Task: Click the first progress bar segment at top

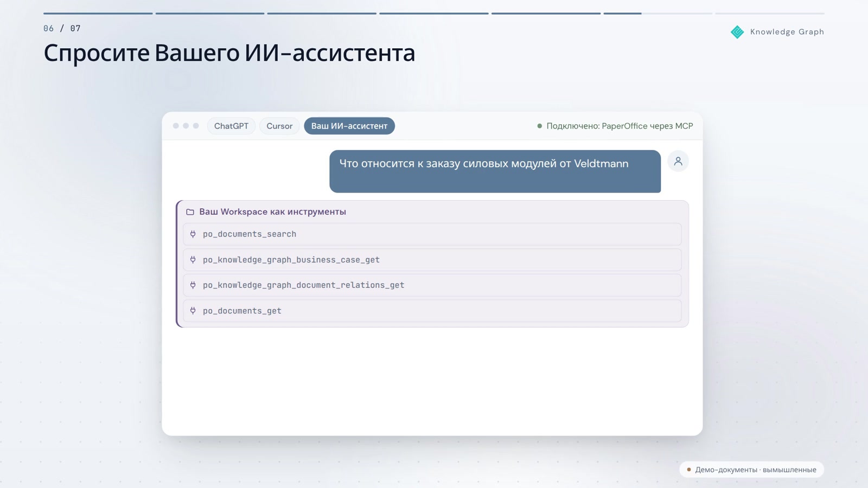Action: pyautogui.click(x=98, y=13)
